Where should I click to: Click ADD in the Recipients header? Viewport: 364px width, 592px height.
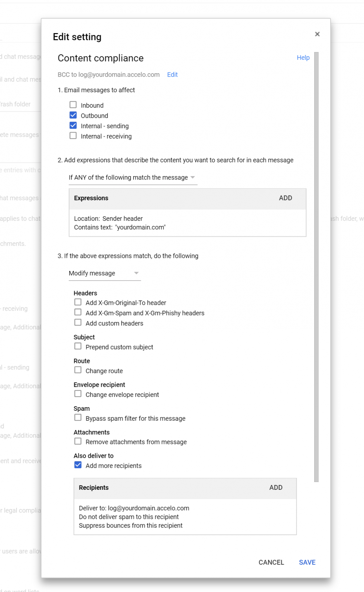(276, 488)
